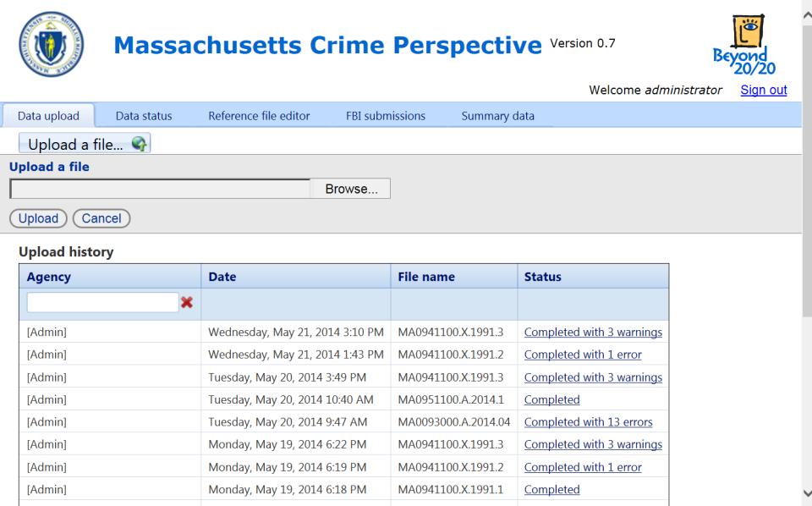Sort by the Agency column header

[110, 277]
